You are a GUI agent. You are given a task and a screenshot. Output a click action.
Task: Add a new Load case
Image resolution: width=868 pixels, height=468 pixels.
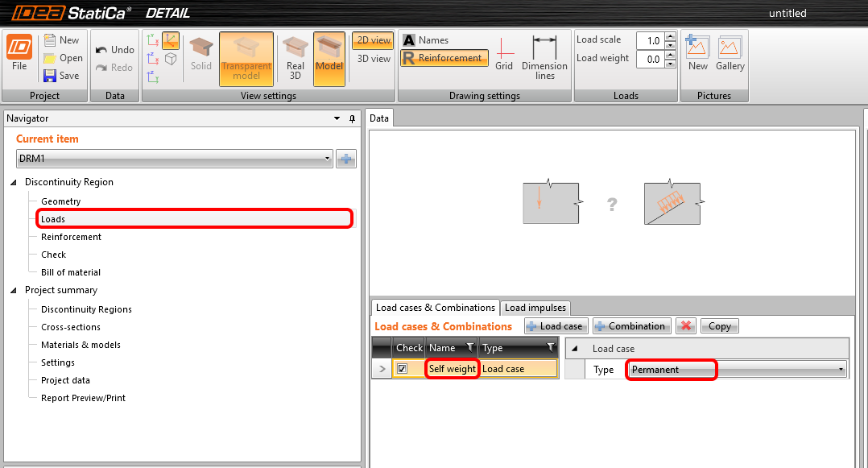coord(556,326)
